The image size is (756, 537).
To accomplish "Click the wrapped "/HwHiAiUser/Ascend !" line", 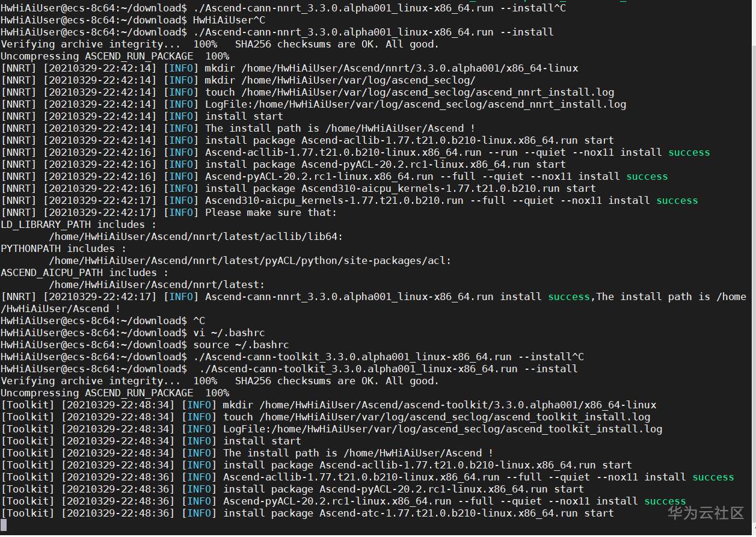I will pos(61,308).
